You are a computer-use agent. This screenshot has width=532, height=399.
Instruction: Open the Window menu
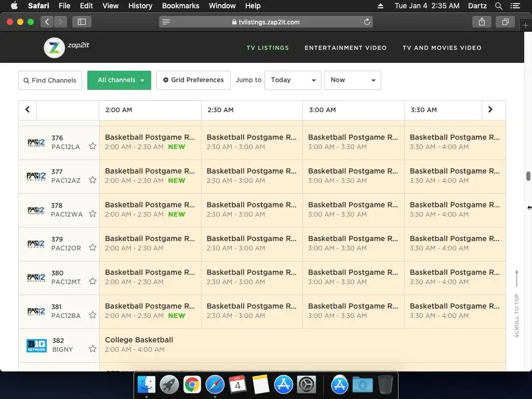(222, 6)
